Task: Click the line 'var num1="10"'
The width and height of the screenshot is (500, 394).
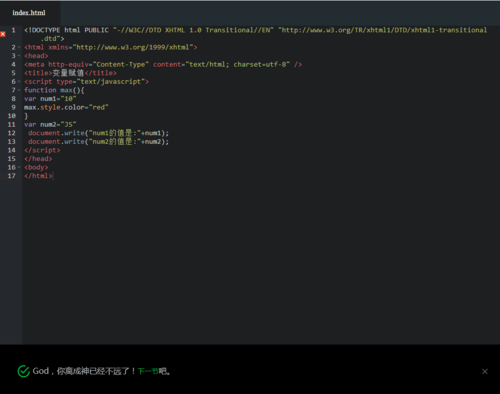Action: [50, 99]
